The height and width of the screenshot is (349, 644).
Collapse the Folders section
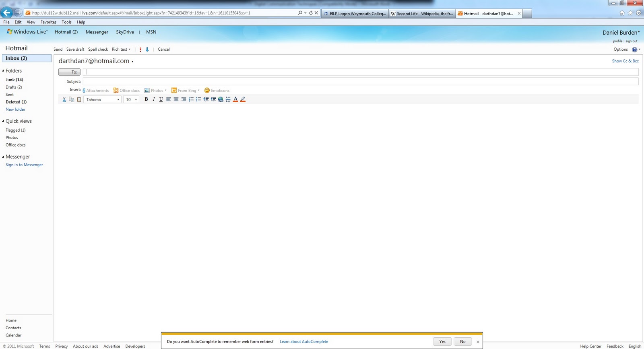[x=3, y=71]
